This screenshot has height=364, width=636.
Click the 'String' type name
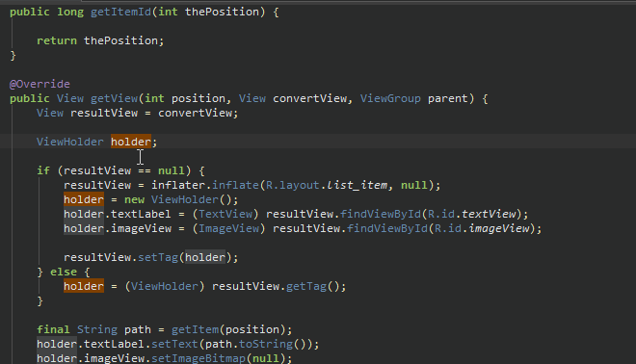pyautogui.click(x=97, y=329)
